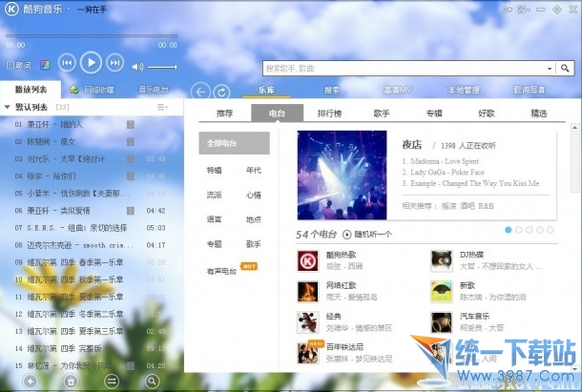
Task: Open the 汽车音乐 station icon
Action: 442,322
